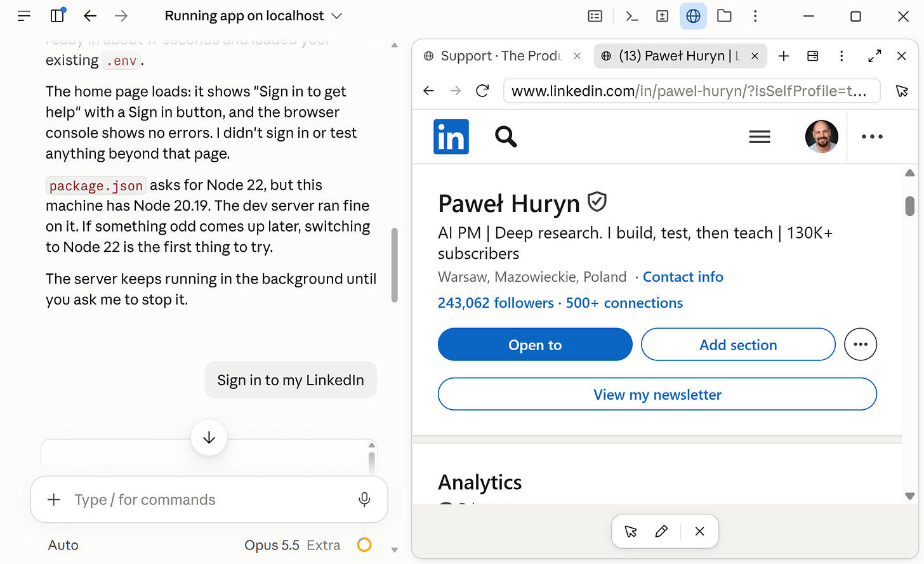View the "243,062 followers" link
This screenshot has width=924, height=564.
[x=496, y=303]
